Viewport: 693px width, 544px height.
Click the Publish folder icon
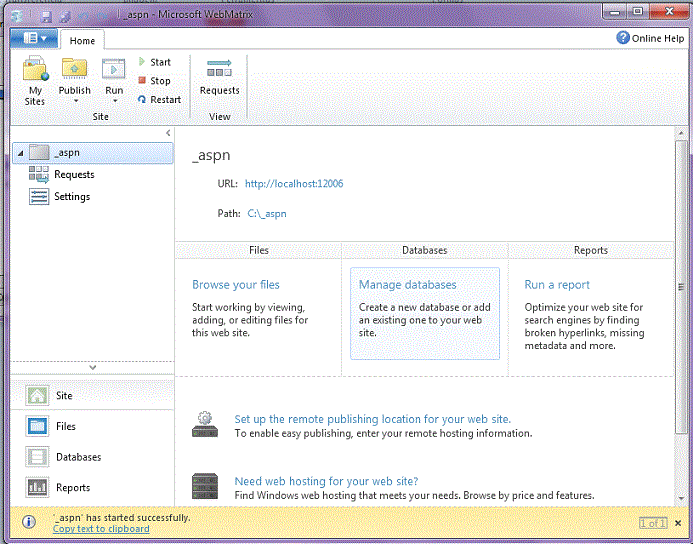(74, 68)
